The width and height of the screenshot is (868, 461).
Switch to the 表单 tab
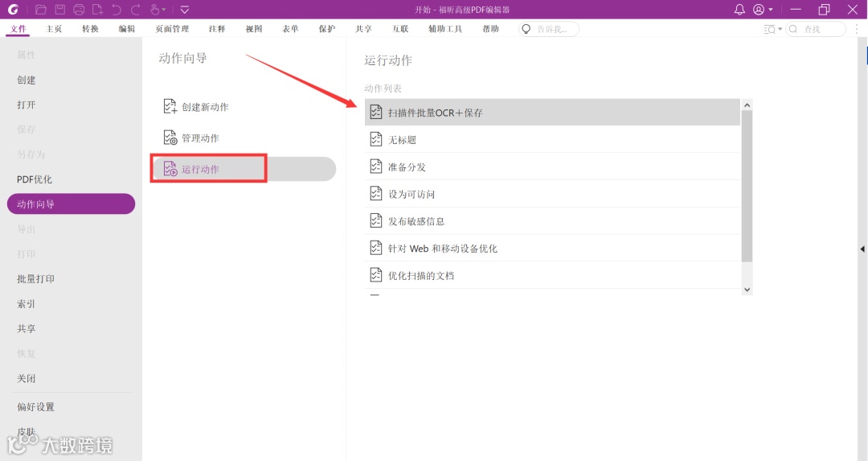click(290, 29)
